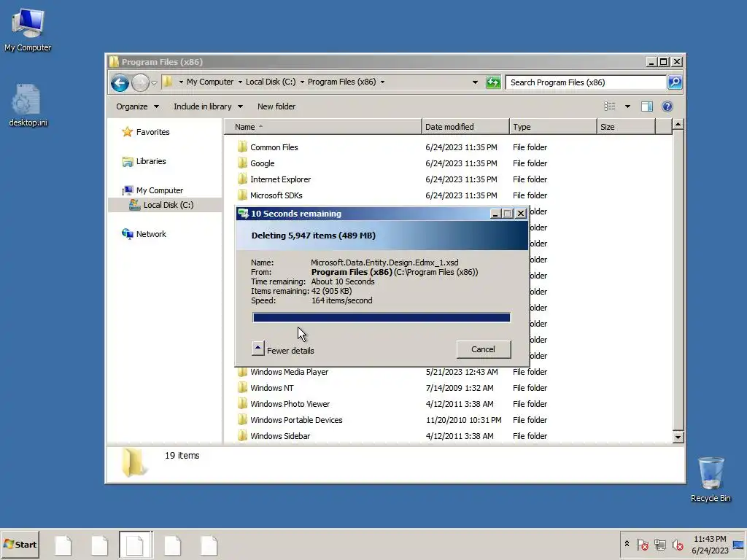Go back with the blue Back arrow

tap(120, 83)
